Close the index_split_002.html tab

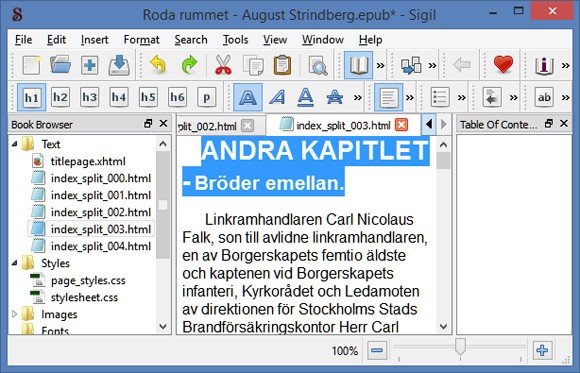pos(247,126)
